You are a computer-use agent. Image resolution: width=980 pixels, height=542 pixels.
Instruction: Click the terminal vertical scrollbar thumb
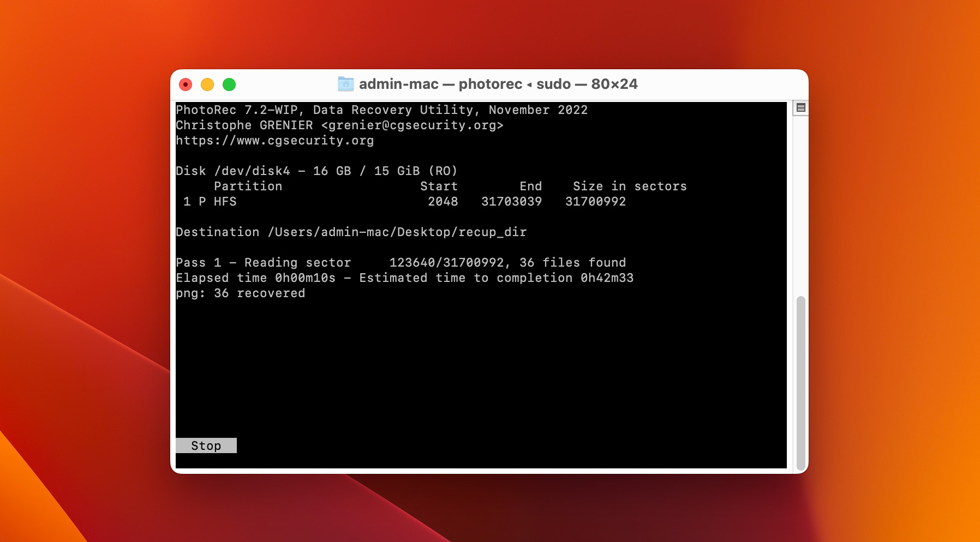(x=800, y=382)
